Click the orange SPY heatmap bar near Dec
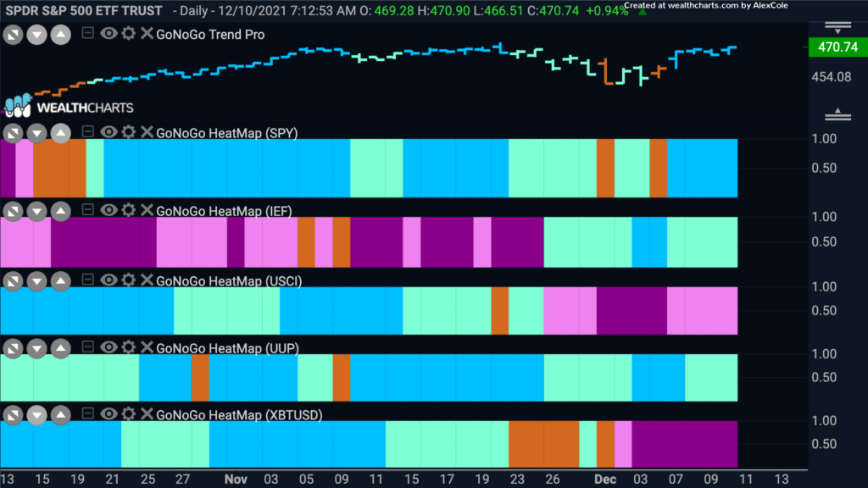The image size is (868, 488). 605,169
